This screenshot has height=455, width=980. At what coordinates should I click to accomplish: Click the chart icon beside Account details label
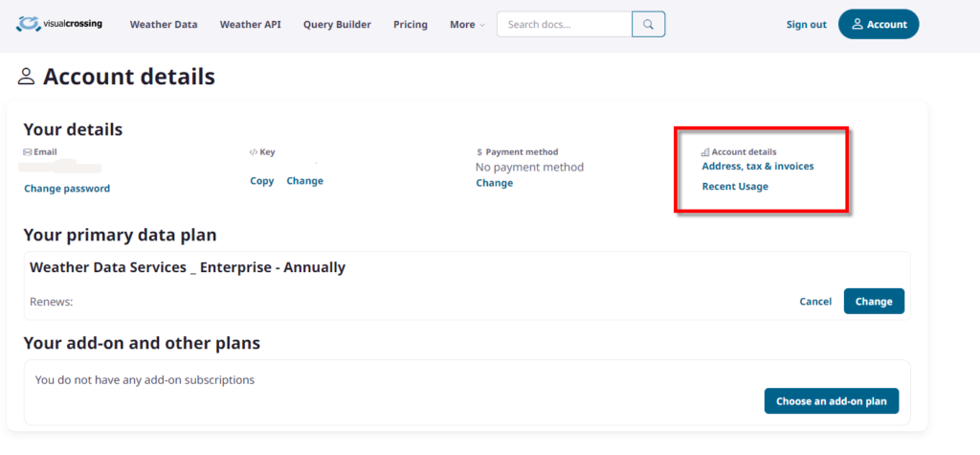coord(705,152)
